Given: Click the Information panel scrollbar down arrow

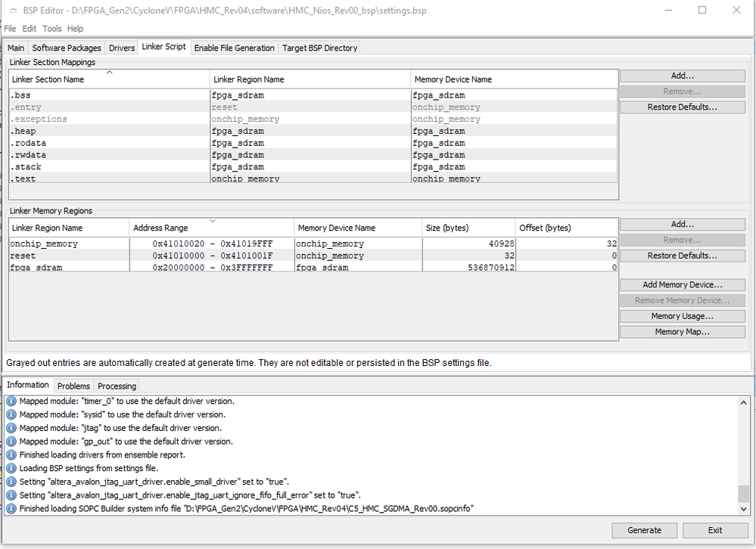Looking at the screenshot, I should (744, 509).
